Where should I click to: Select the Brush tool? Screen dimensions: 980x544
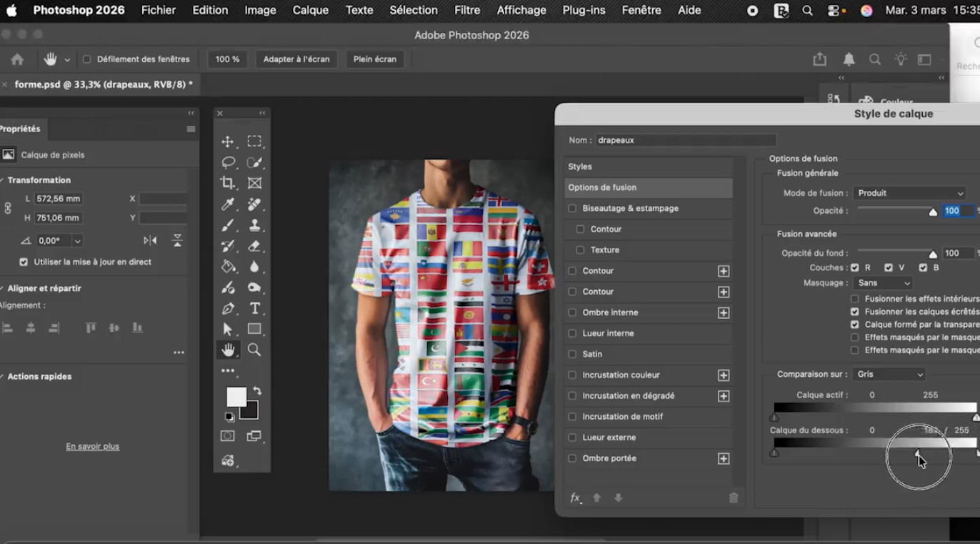click(228, 225)
